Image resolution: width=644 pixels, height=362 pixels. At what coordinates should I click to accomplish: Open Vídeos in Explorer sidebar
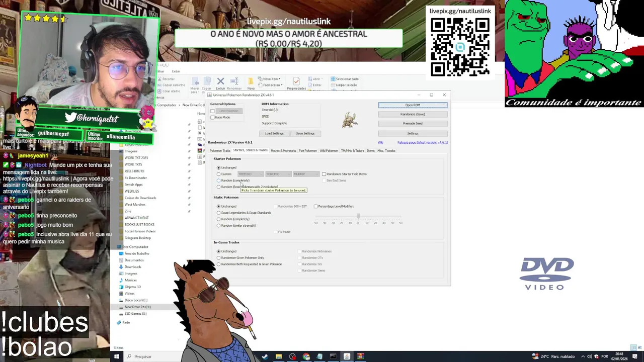click(129, 293)
